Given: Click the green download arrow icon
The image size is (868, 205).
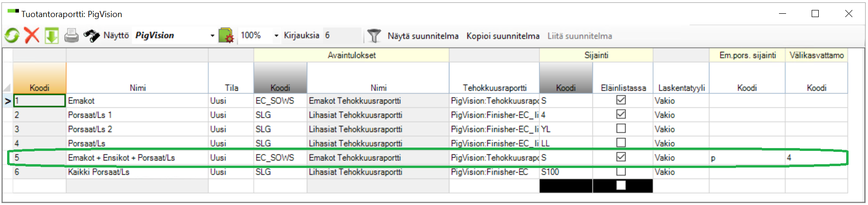Looking at the screenshot, I should [52, 35].
